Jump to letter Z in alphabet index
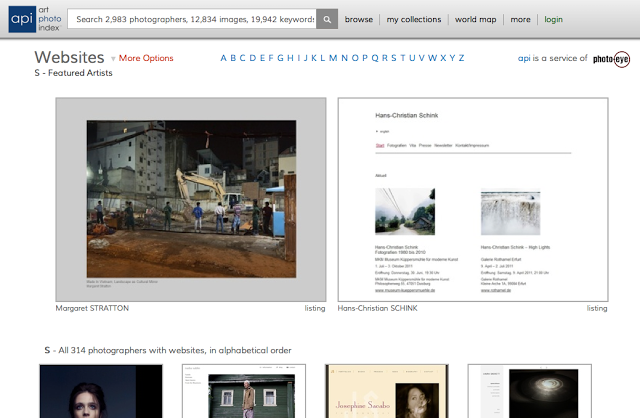Image resolution: width=640 pixels, height=418 pixels. (461, 58)
